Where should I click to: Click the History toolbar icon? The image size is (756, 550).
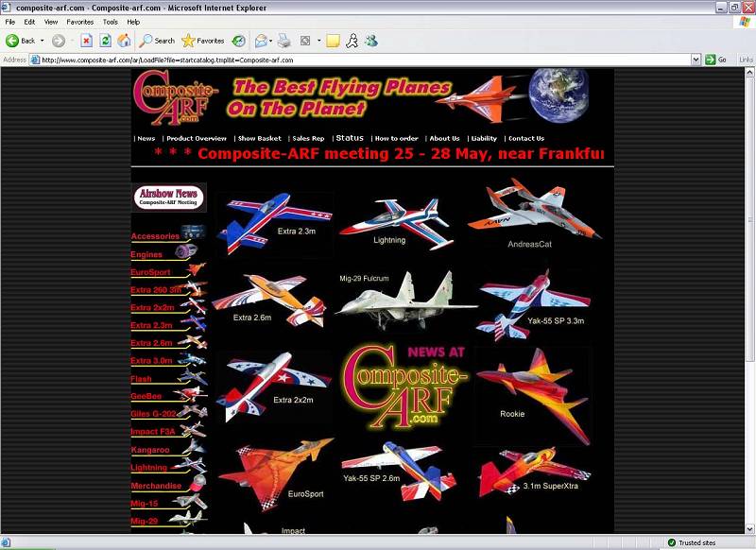(x=239, y=41)
